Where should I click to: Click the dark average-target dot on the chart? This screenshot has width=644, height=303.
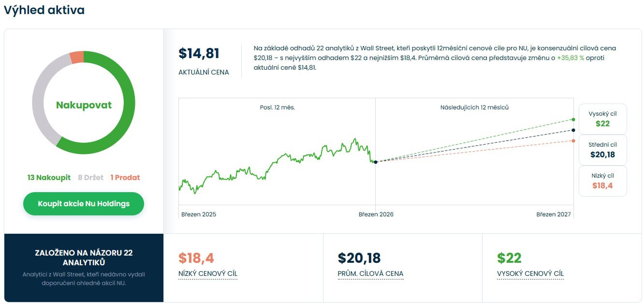(573, 130)
